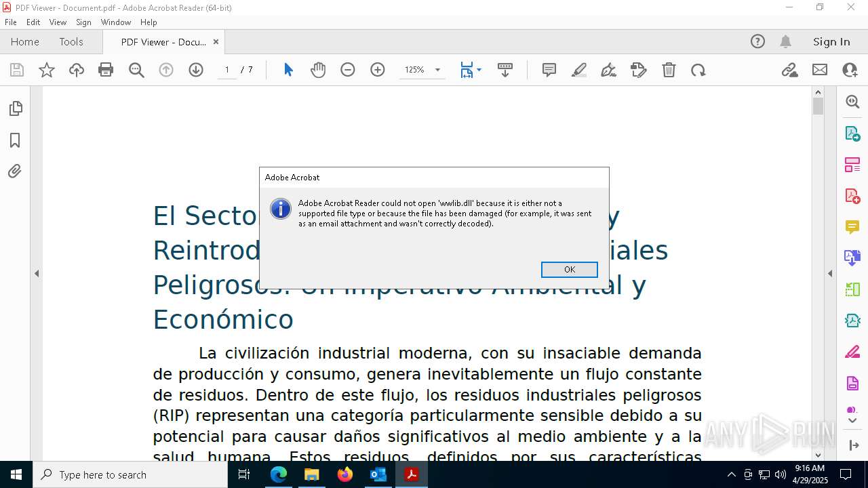Open Share with others icon
The height and width of the screenshot is (488, 868).
pyautogui.click(x=850, y=70)
